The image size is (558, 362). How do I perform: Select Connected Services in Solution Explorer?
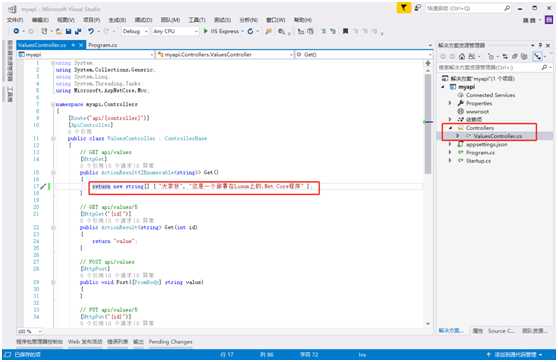490,95
